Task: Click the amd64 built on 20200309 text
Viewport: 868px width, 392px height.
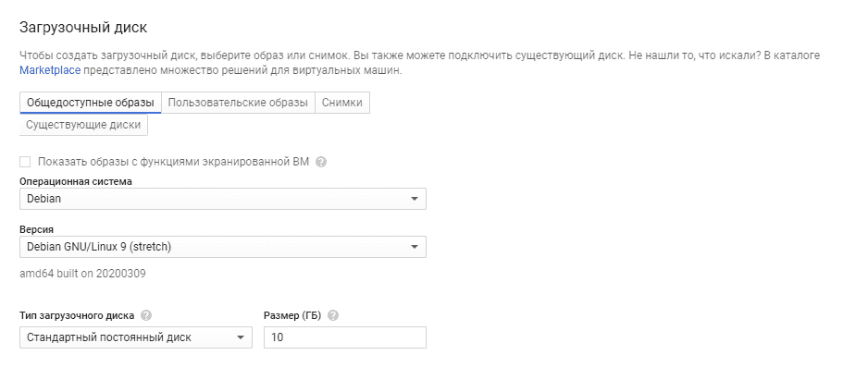Action: [82, 274]
